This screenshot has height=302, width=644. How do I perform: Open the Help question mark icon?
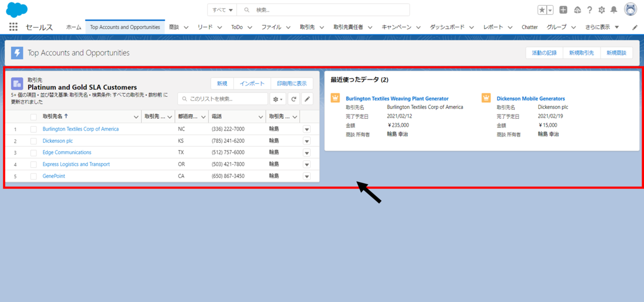(589, 10)
